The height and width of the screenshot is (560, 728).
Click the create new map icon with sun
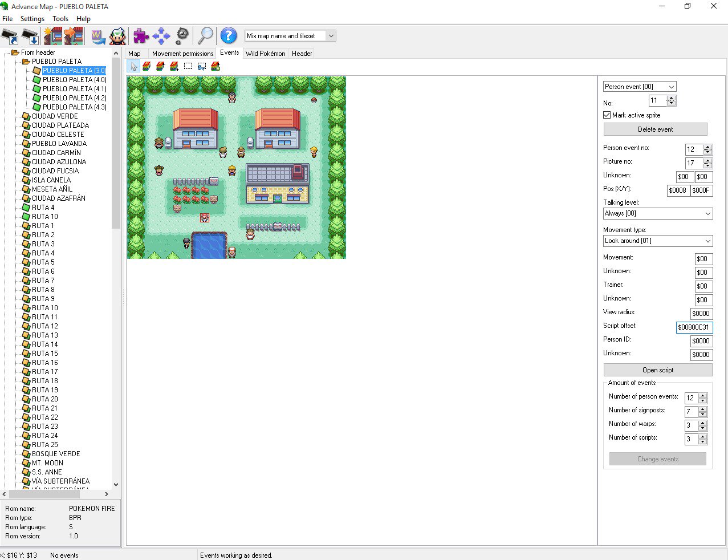click(52, 36)
